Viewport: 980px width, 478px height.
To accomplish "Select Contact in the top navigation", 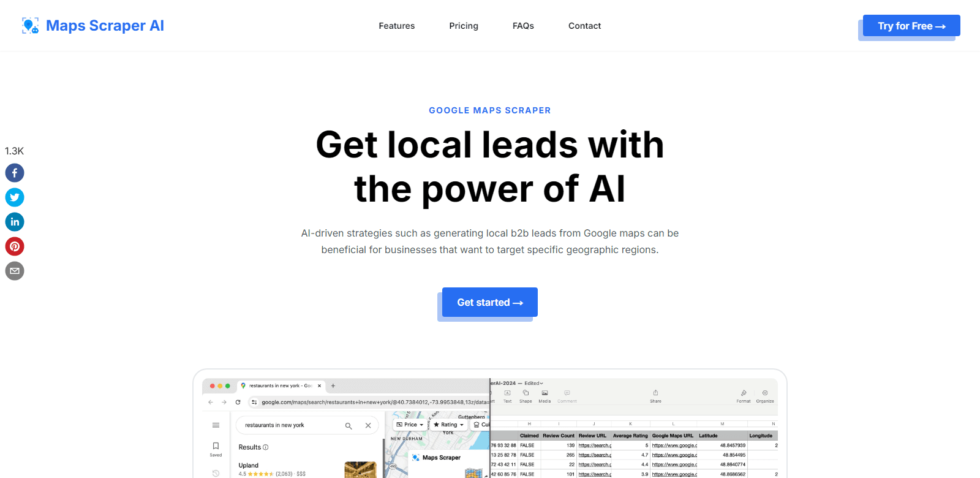I will click(x=584, y=26).
